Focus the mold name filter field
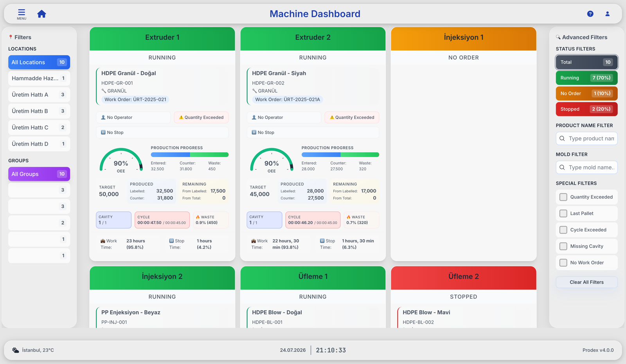Image resolution: width=626 pixels, height=364 pixels. 586,167
